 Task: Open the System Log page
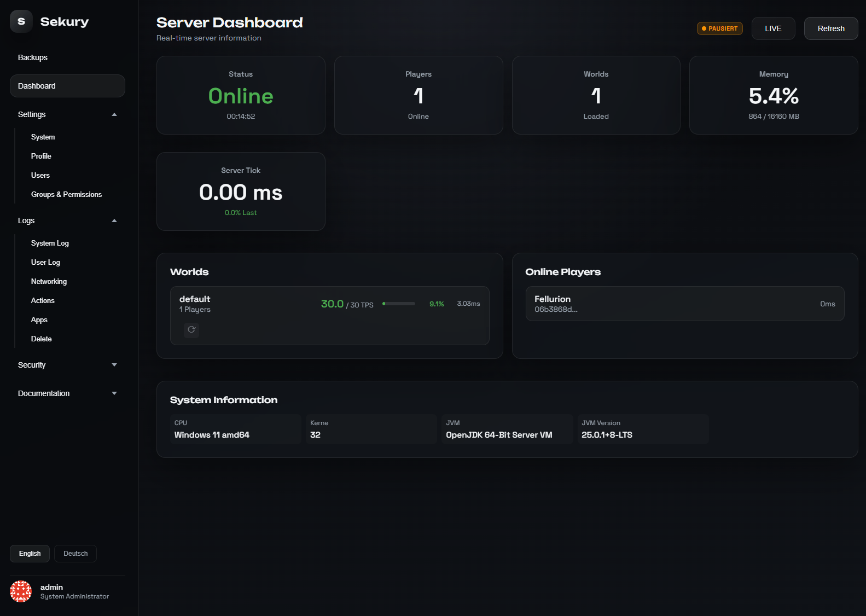click(50, 243)
